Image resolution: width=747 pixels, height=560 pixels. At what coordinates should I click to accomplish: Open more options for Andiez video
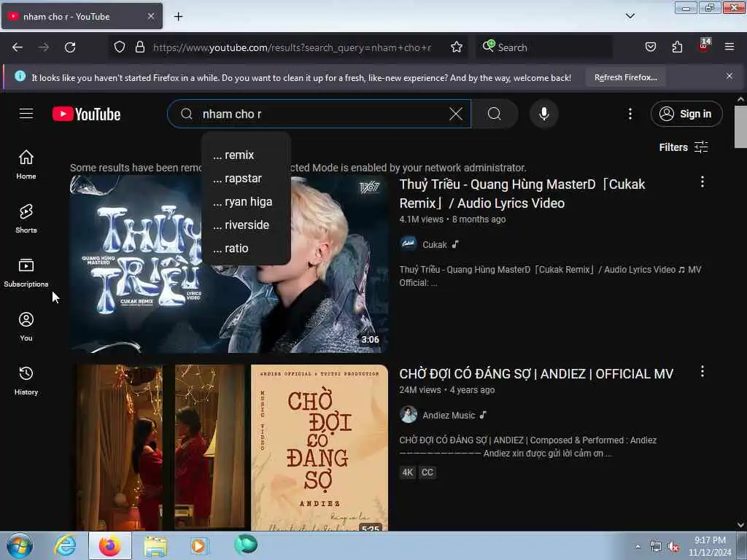(703, 371)
